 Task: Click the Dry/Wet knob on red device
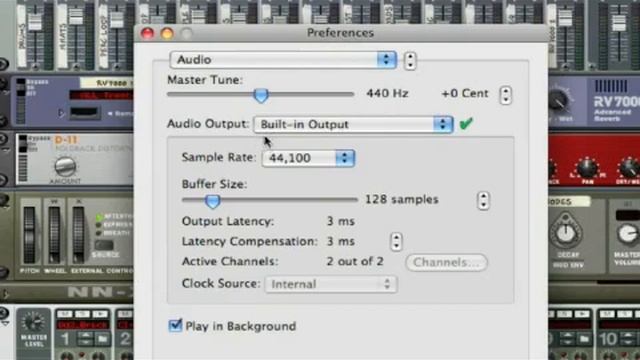[629, 168]
